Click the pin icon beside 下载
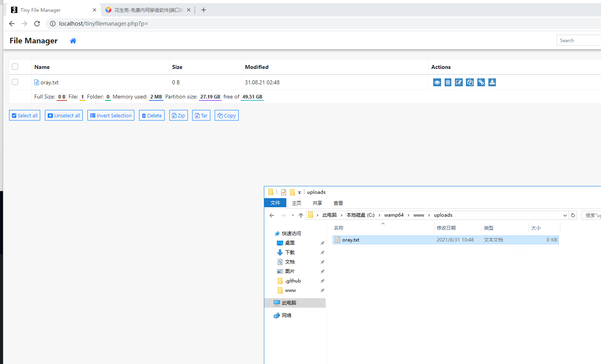This screenshot has height=364, width=601. click(x=322, y=253)
